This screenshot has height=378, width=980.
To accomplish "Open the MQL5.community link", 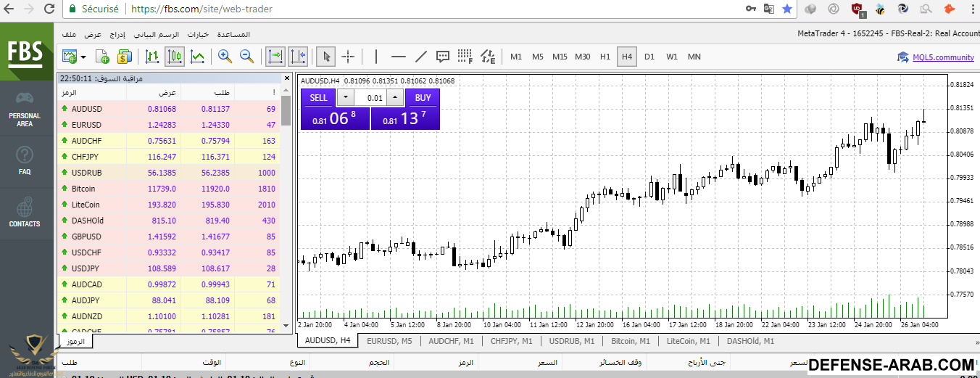I will coord(942,57).
